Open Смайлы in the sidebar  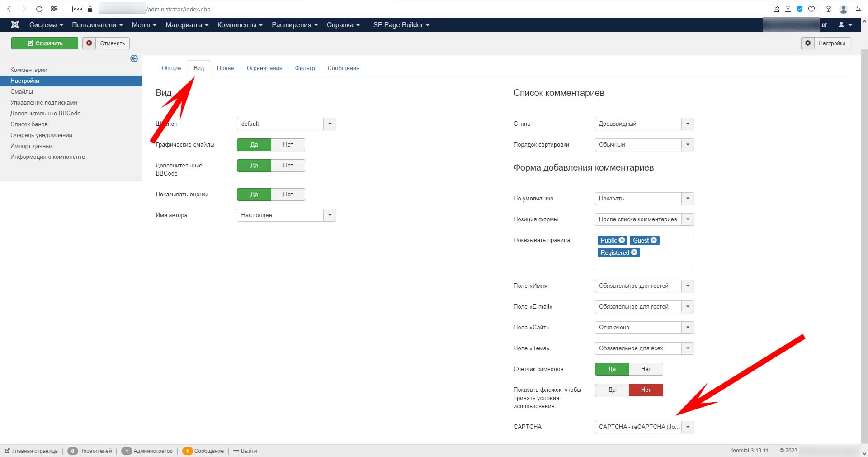point(22,92)
